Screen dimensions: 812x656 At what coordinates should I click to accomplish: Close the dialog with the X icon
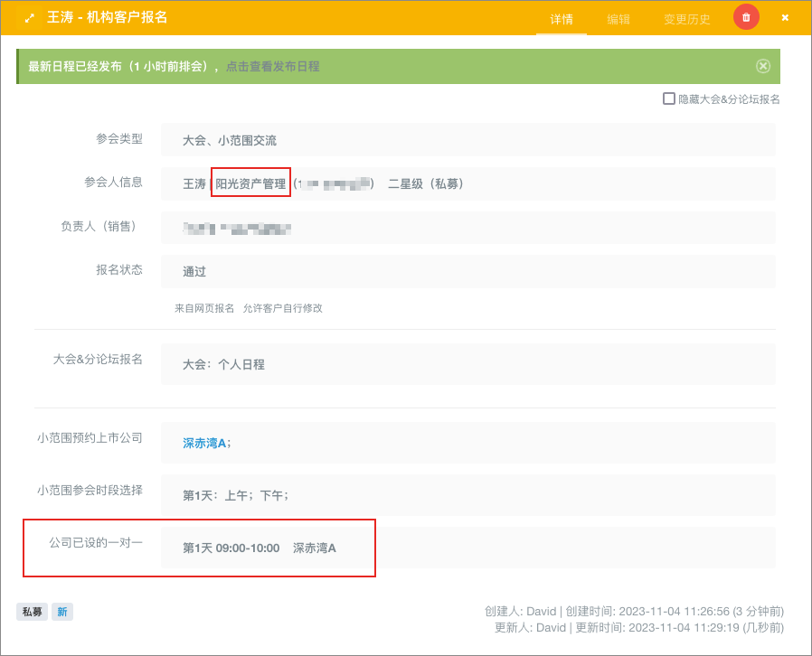coord(785,17)
